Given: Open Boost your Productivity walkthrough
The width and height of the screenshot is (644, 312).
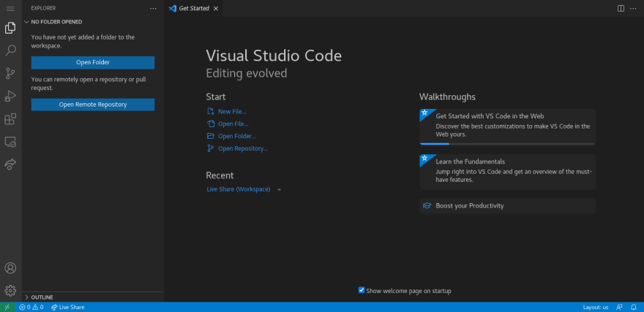Looking at the screenshot, I should coord(508,206).
